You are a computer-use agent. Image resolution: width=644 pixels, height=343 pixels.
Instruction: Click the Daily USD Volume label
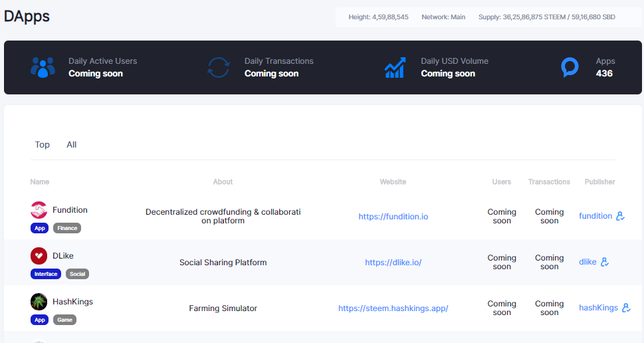tap(455, 61)
